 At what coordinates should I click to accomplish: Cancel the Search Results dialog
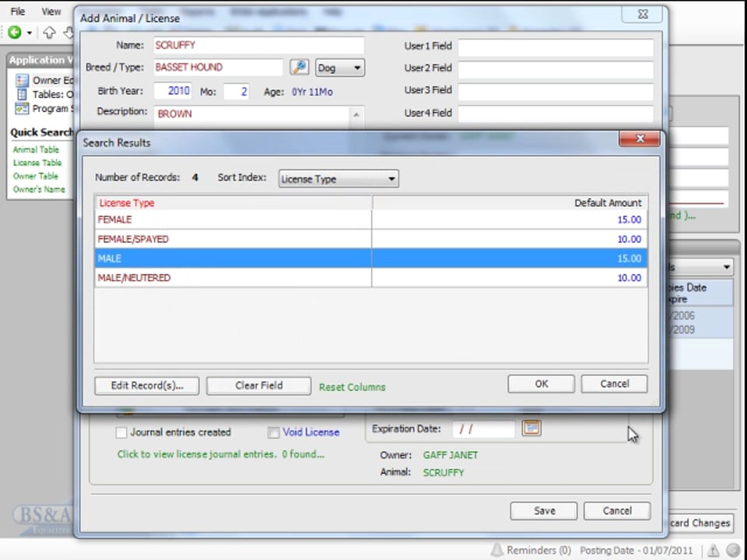(x=614, y=383)
